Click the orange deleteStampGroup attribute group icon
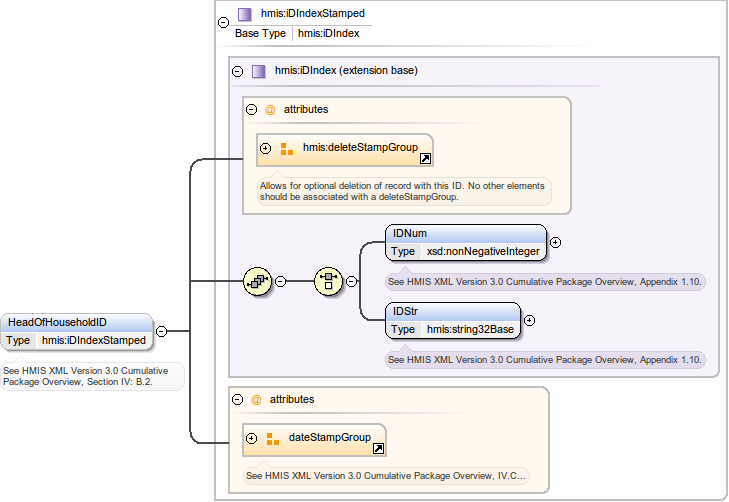 [286, 148]
